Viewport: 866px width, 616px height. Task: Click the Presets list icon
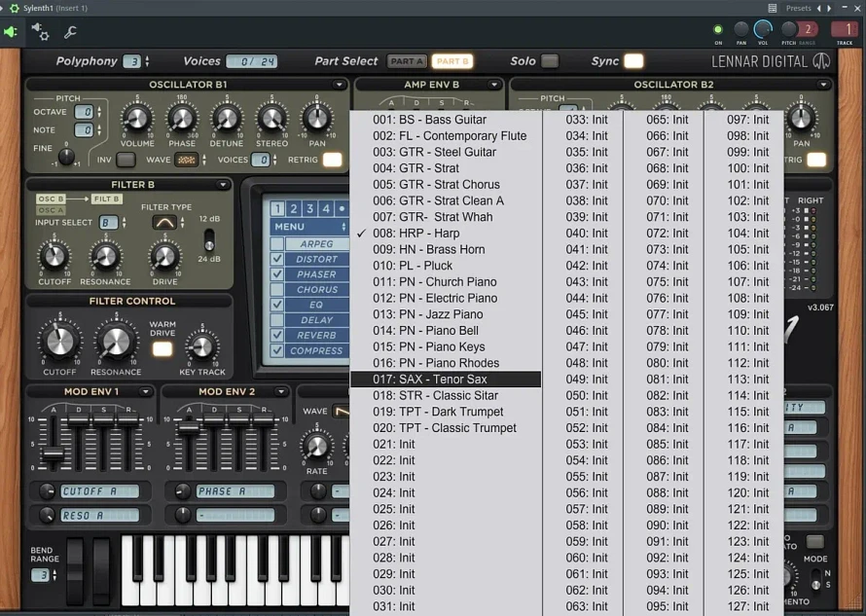point(773,8)
